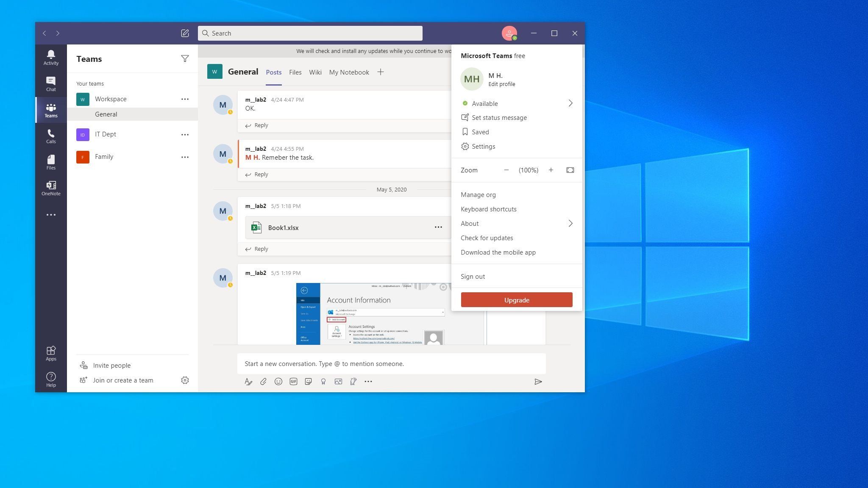Click the Search box at top

tap(310, 33)
